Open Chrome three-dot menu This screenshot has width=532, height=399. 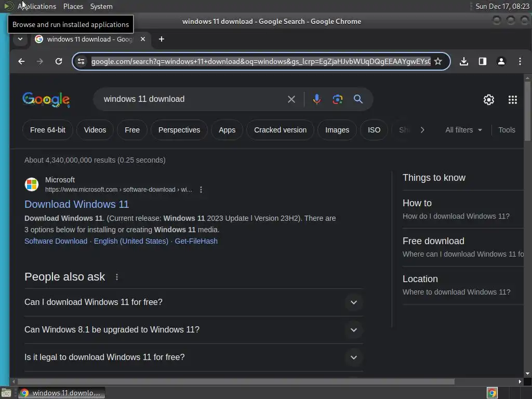(520, 61)
